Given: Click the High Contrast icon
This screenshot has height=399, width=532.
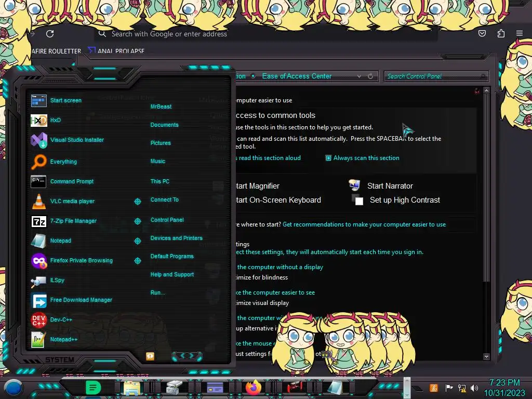Looking at the screenshot, I should coord(357,200).
